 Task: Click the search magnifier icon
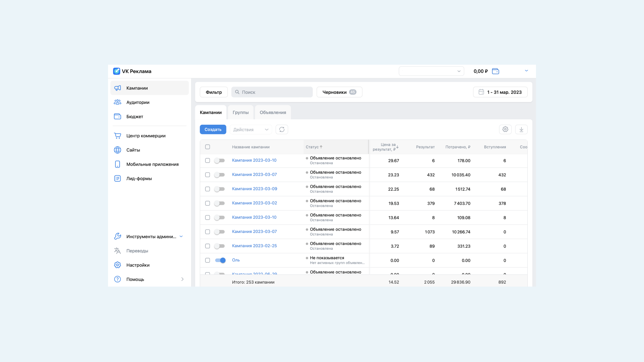pyautogui.click(x=237, y=92)
